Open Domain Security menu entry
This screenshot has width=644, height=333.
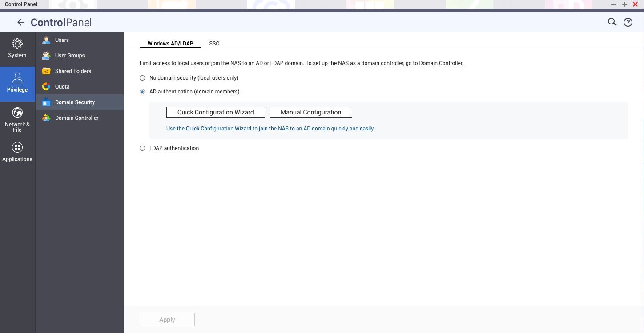pos(80,102)
